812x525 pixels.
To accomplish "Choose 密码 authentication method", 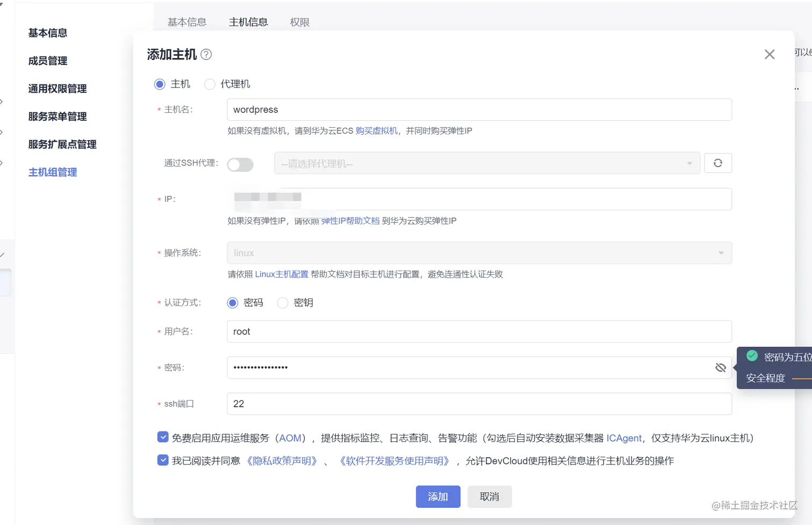I will click(233, 303).
